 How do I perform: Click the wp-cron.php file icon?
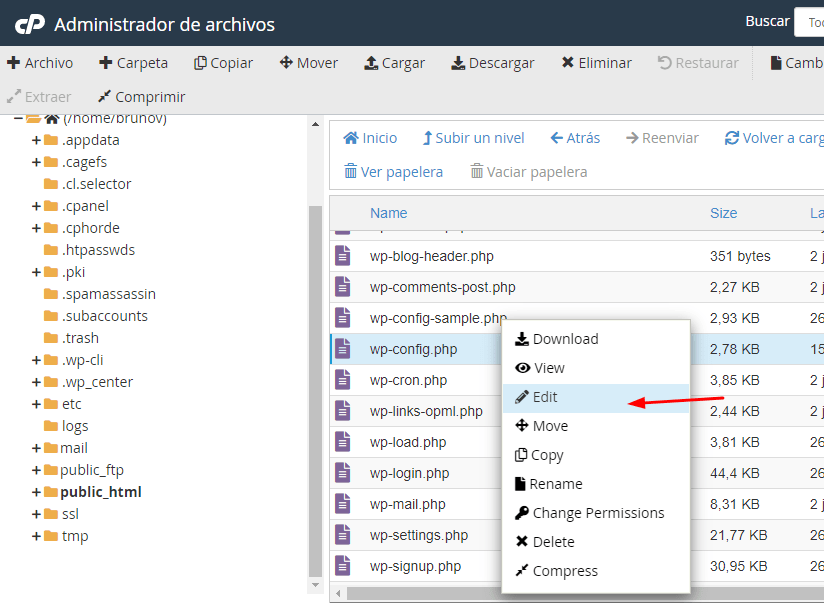[x=343, y=380]
